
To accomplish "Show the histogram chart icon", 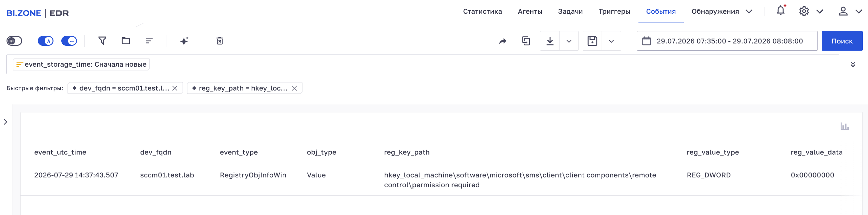I will [x=845, y=126].
